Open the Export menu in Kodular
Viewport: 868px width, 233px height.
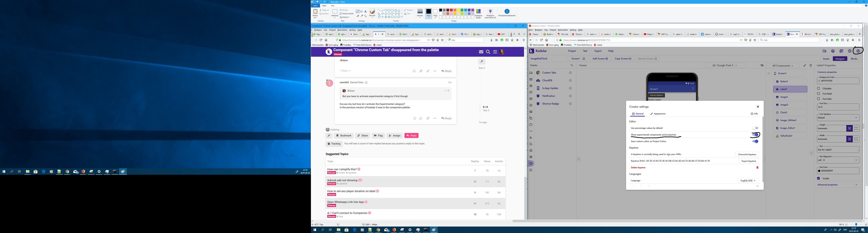[598, 51]
